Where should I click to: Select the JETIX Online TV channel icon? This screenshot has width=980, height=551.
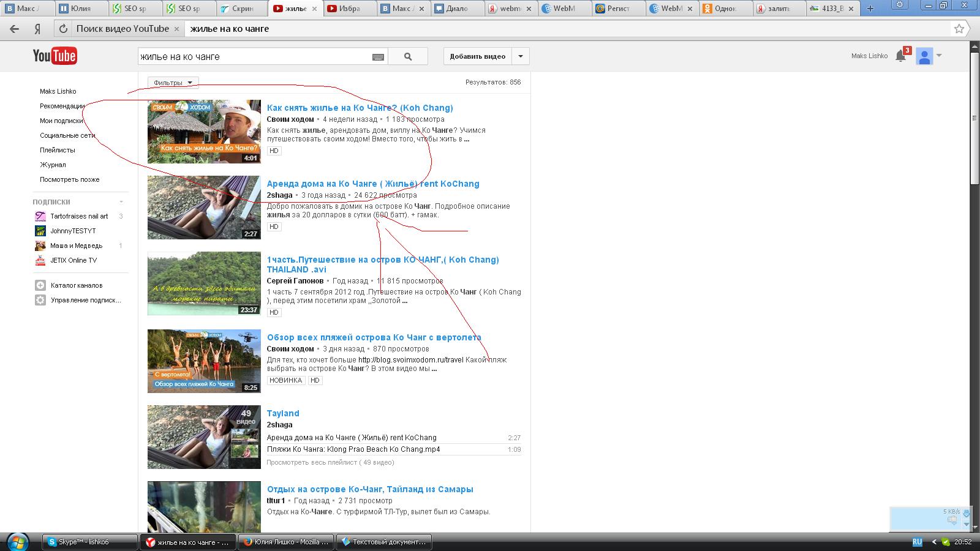[x=40, y=260]
